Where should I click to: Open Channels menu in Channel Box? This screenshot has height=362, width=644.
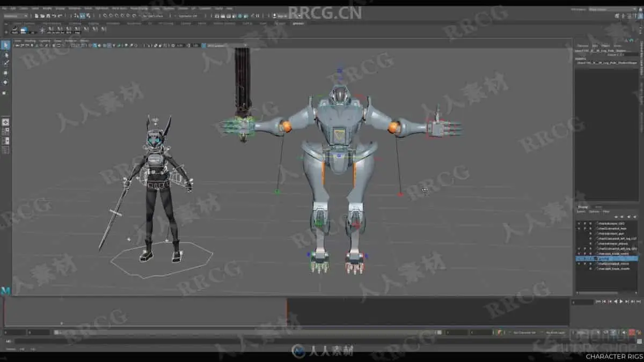pyautogui.click(x=582, y=46)
